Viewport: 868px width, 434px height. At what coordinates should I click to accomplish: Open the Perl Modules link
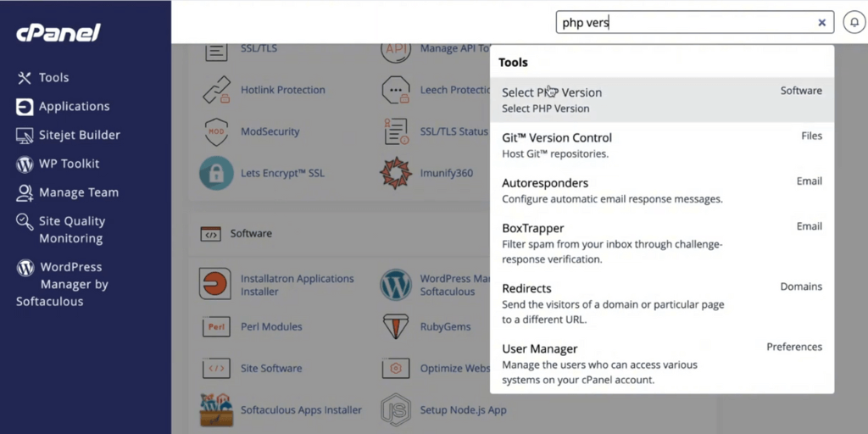(x=271, y=326)
